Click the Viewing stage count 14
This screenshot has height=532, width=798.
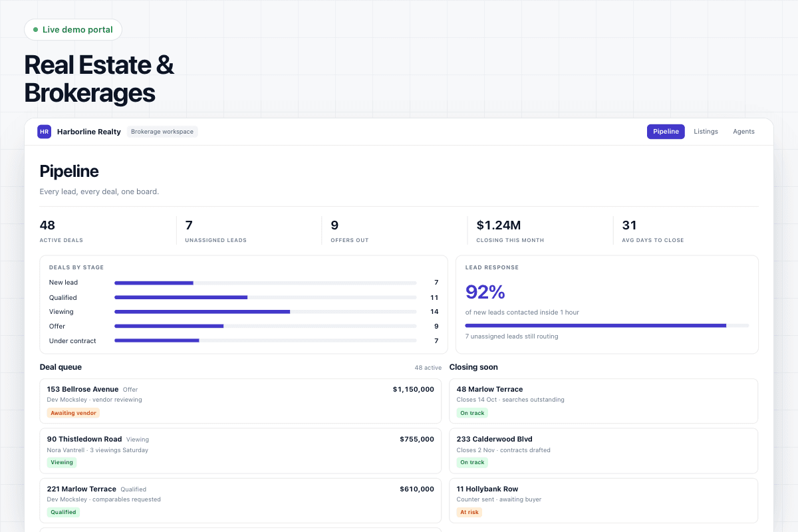pyautogui.click(x=434, y=311)
